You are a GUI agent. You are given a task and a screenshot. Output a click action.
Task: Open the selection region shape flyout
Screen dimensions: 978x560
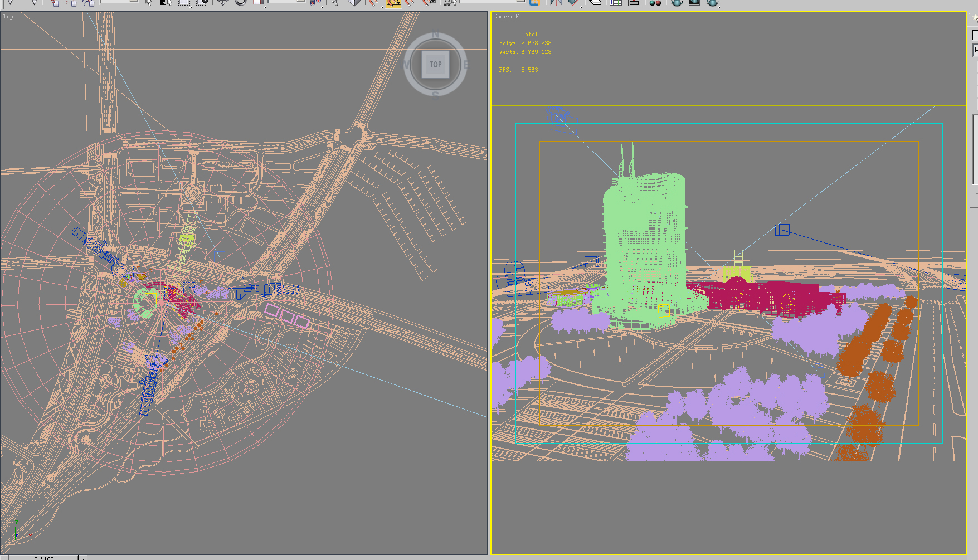[x=183, y=4]
